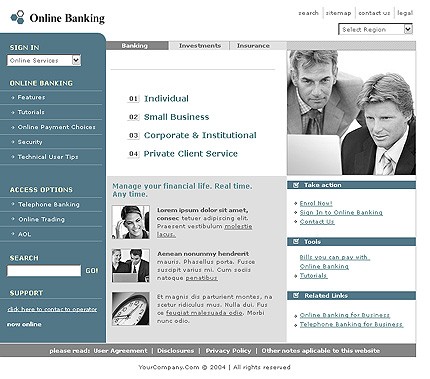Click the search link in top navigation

[308, 13]
